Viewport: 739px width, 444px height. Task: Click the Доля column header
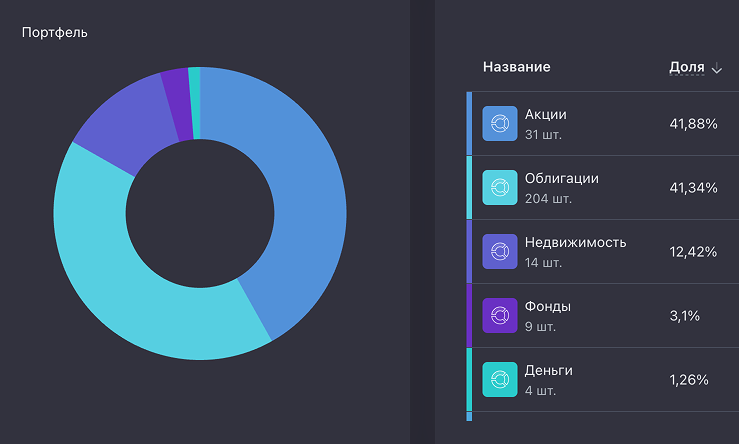687,67
